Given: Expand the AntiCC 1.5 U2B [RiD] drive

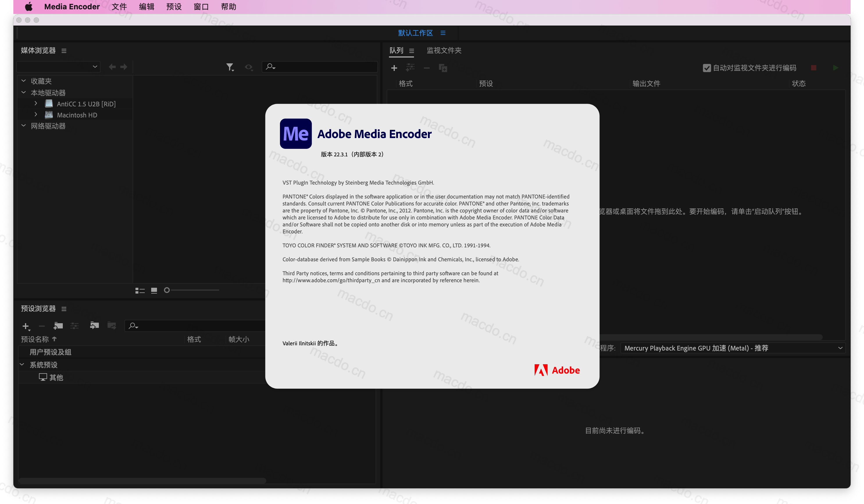Looking at the screenshot, I should (x=36, y=103).
